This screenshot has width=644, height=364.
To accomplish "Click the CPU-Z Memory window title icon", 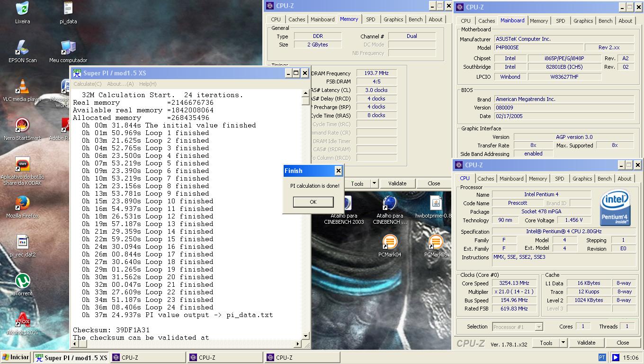I will pos(270,6).
